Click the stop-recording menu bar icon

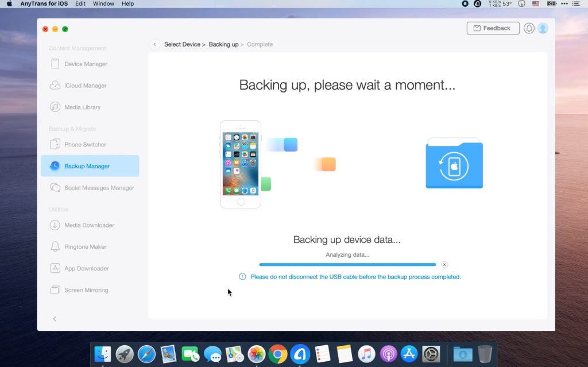coord(465,4)
